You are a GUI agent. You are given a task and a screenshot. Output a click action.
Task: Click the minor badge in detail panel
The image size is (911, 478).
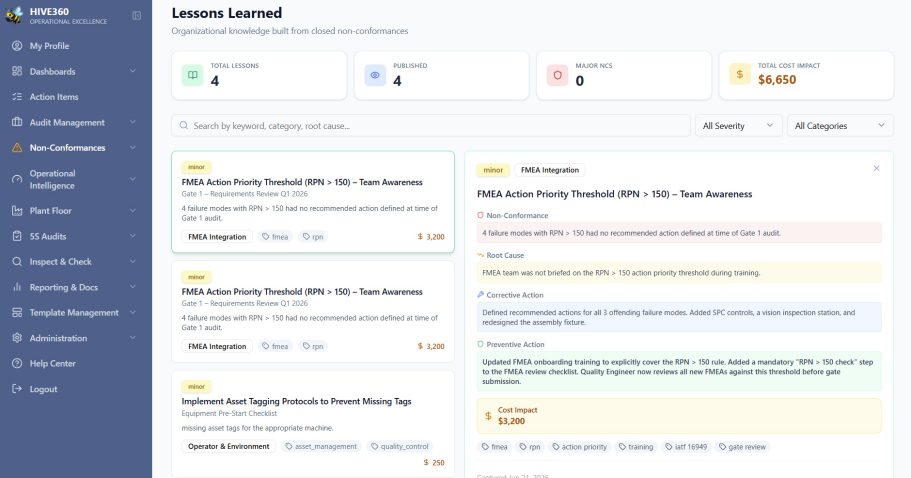(x=493, y=170)
